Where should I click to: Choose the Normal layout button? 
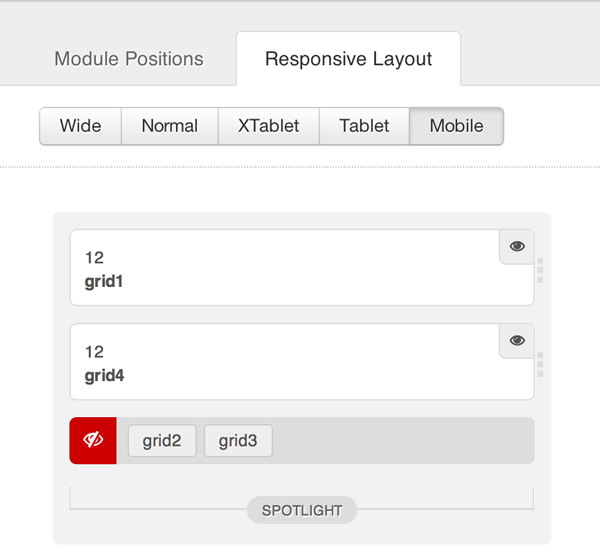pos(169,126)
